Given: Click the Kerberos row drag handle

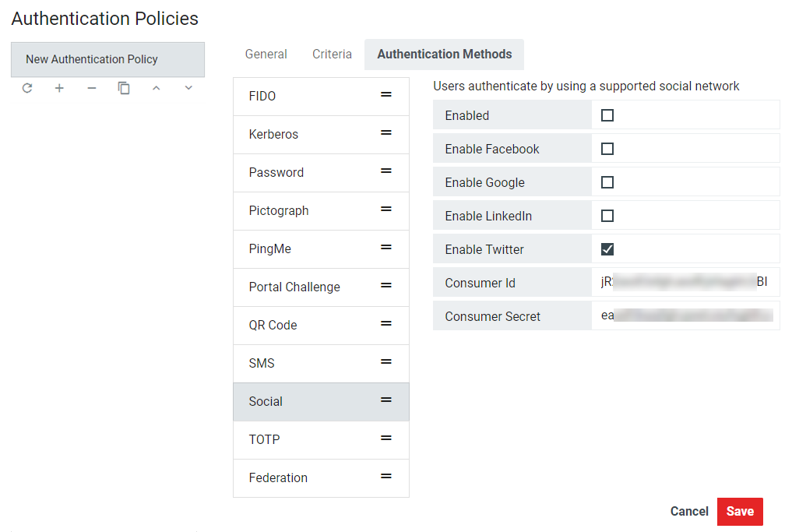Looking at the screenshot, I should 385,133.
